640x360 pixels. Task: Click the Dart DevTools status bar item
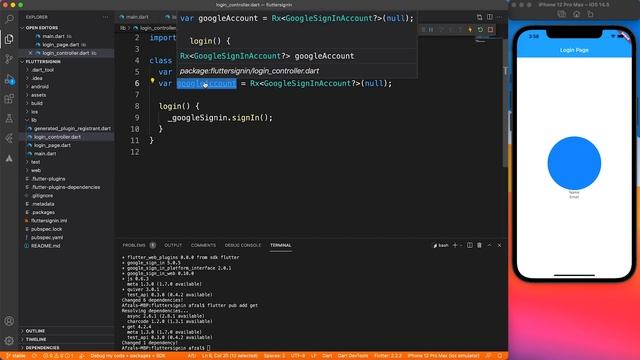tap(353, 356)
